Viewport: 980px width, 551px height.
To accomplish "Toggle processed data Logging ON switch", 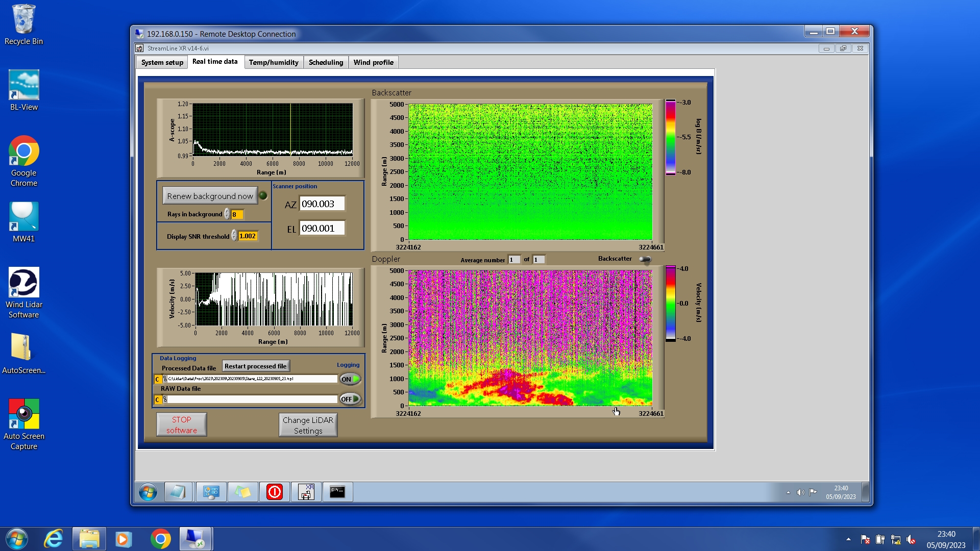I will point(350,379).
